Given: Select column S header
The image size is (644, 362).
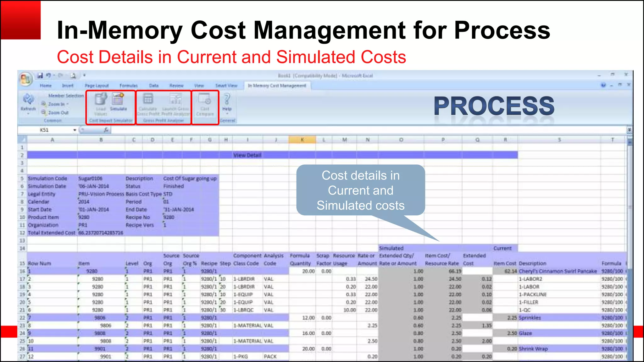Looking at the screenshot, I should [x=559, y=140].
